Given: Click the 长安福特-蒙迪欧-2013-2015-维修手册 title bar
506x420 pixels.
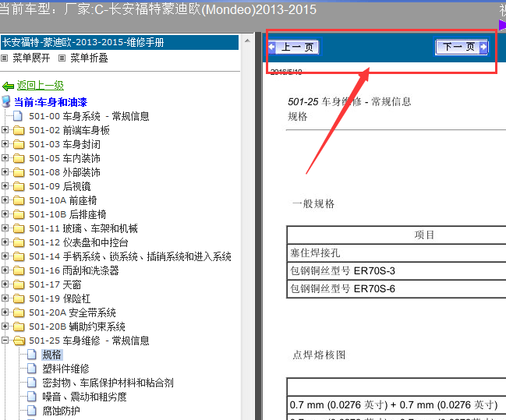Looking at the screenshot, I should [120, 42].
